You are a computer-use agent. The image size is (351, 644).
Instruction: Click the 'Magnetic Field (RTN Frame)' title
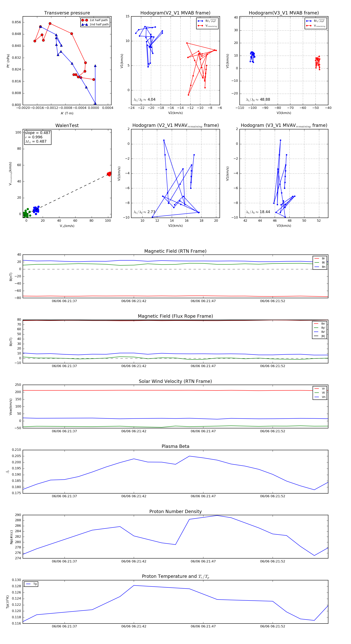coord(175,251)
